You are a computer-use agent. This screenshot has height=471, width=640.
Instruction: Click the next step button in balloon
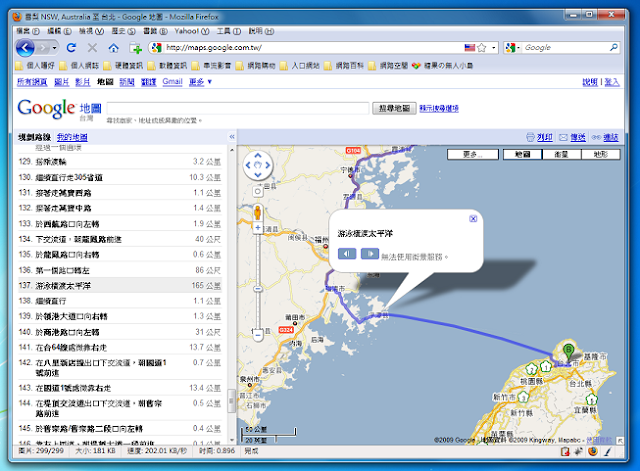(370, 254)
